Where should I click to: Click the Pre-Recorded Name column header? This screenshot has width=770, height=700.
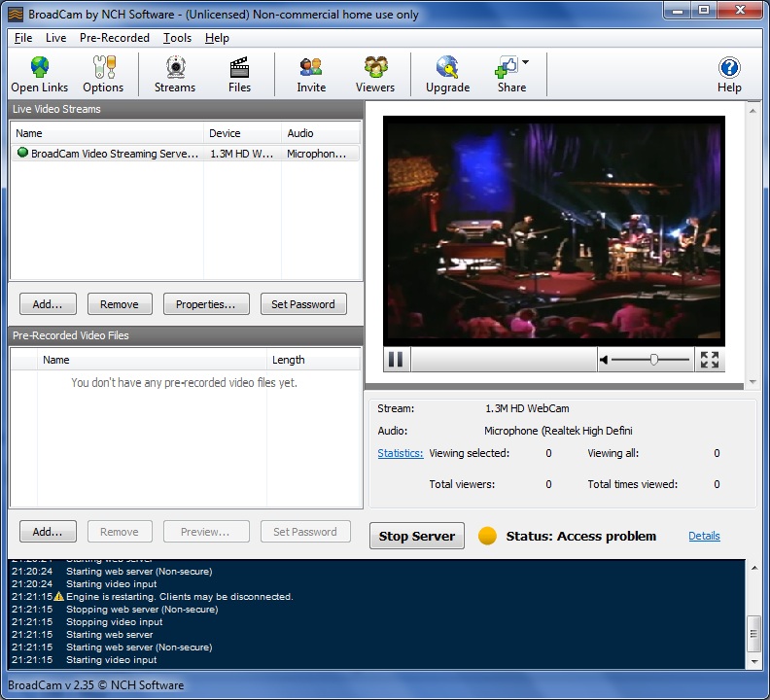pos(153,360)
